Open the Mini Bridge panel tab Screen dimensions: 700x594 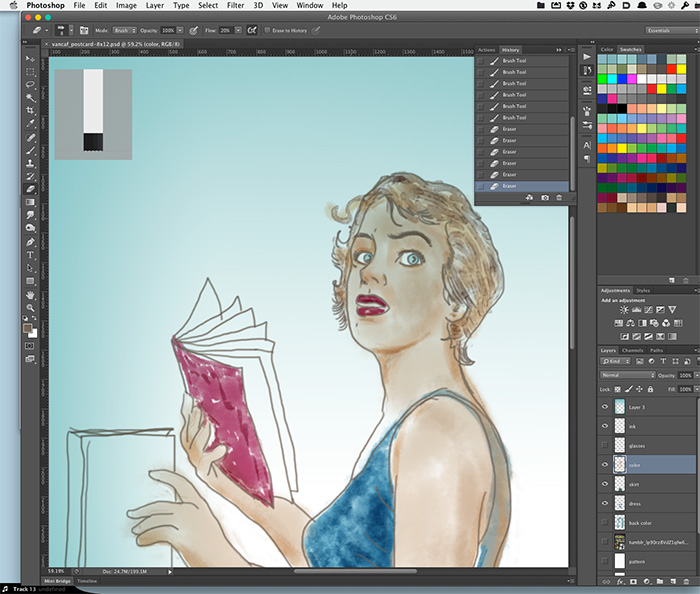(57, 581)
